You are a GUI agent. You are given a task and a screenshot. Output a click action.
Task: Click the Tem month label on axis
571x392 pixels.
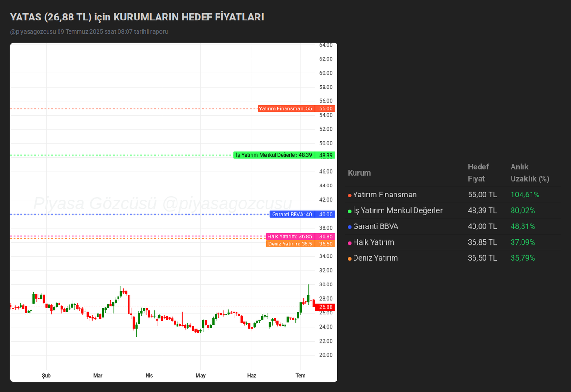point(300,376)
